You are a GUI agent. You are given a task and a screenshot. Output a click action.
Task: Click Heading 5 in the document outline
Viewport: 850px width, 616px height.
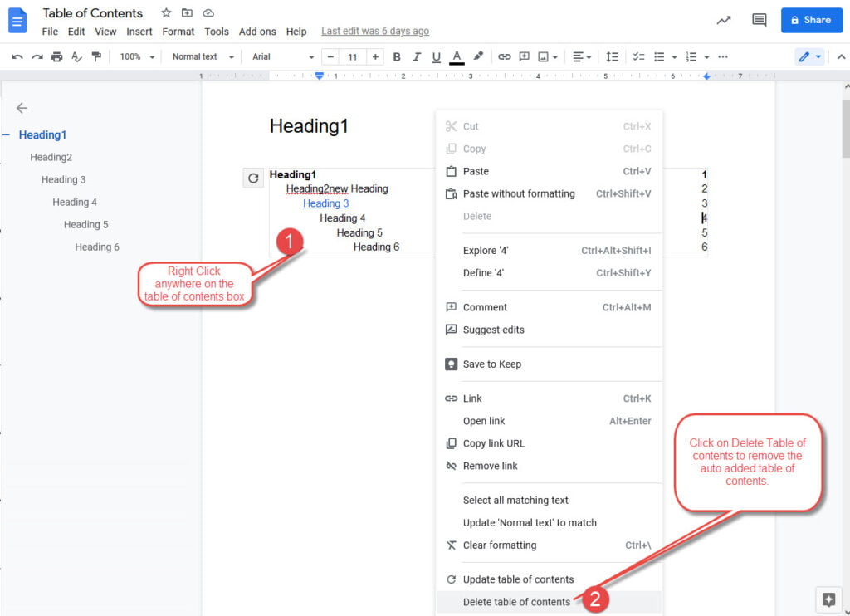point(85,224)
